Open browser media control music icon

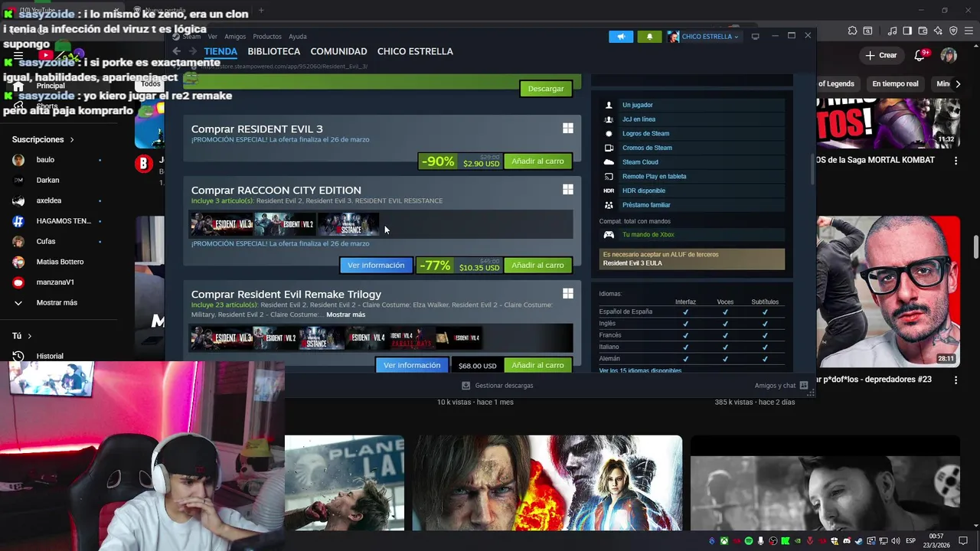[892, 31]
